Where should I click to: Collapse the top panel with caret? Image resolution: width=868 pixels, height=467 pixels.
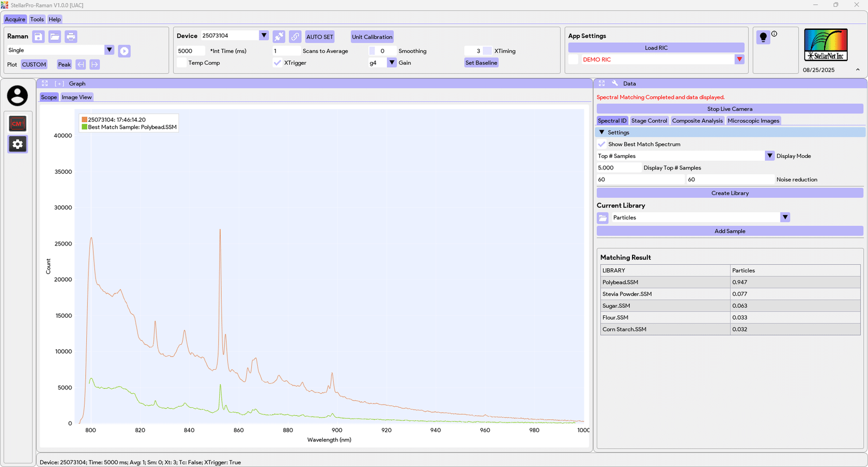858,70
